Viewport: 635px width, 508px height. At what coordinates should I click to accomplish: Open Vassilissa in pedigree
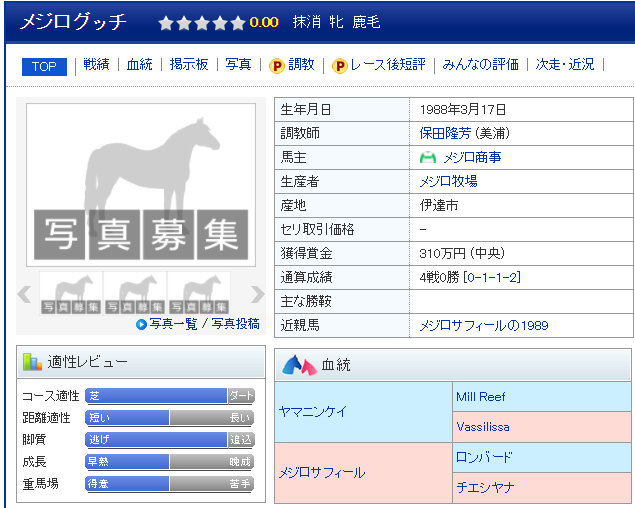pyautogui.click(x=483, y=427)
